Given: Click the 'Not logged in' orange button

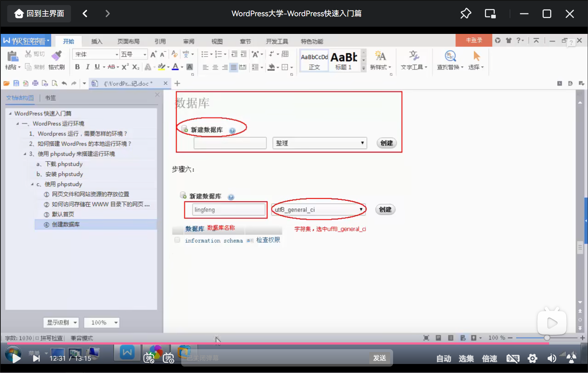Looking at the screenshot, I should coord(474,40).
